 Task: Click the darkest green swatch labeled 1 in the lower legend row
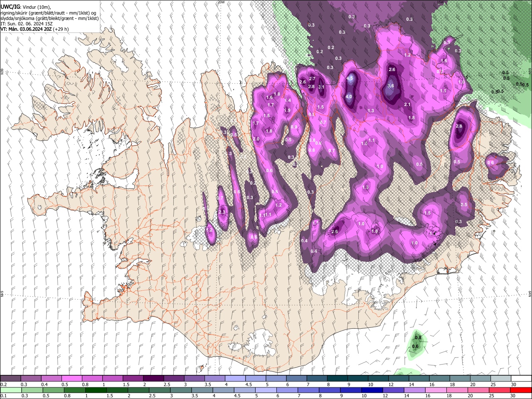pyautogui.click(x=96, y=390)
